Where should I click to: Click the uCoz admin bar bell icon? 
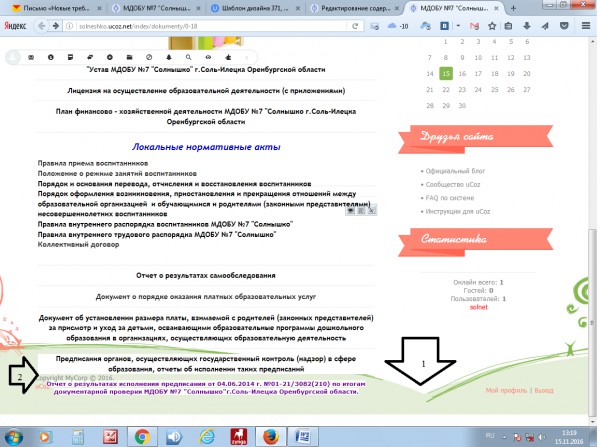point(169,57)
